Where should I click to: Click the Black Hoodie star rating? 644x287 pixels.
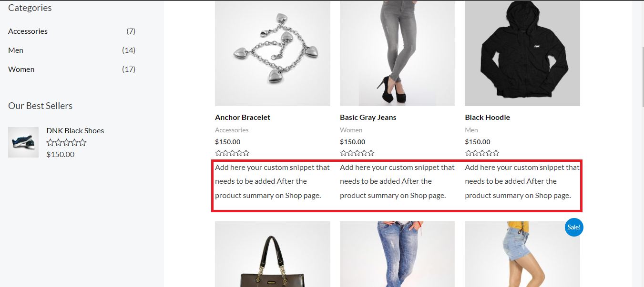pyautogui.click(x=482, y=153)
